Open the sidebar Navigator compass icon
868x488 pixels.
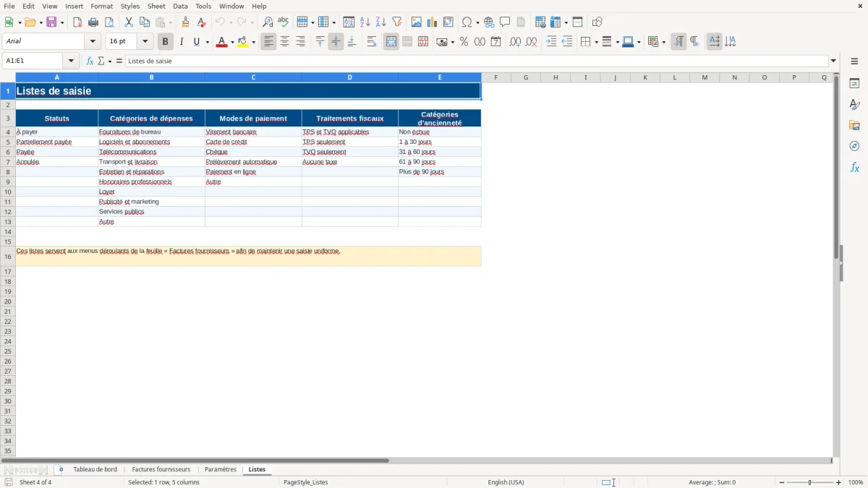tap(854, 147)
